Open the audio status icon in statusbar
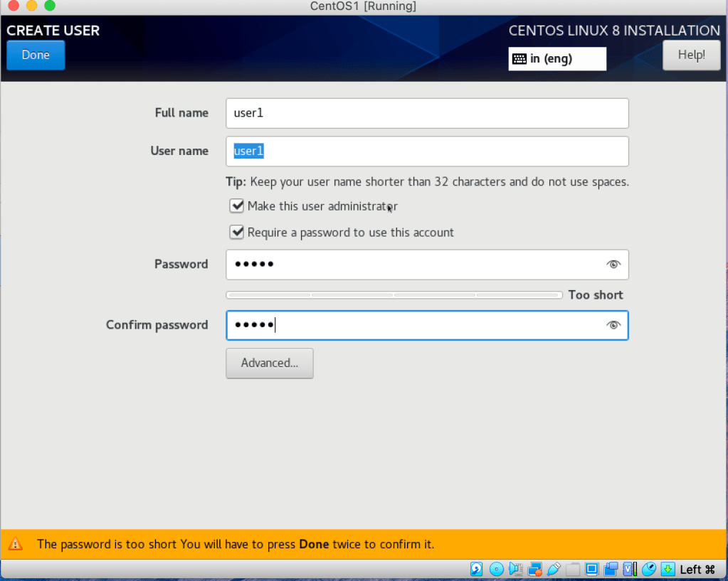The width and height of the screenshot is (728, 581). pyautogui.click(x=515, y=569)
